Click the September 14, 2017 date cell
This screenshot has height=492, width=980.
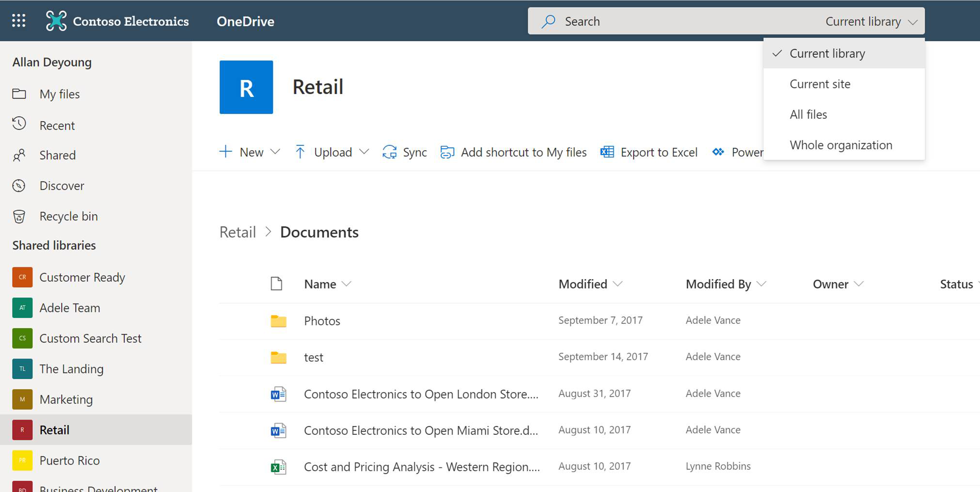603,356
